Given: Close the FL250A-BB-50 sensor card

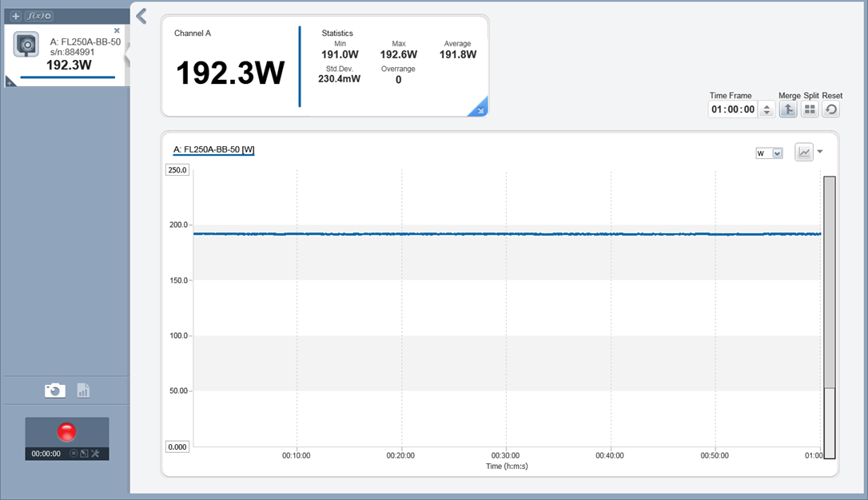Looking at the screenshot, I should tap(117, 30).
